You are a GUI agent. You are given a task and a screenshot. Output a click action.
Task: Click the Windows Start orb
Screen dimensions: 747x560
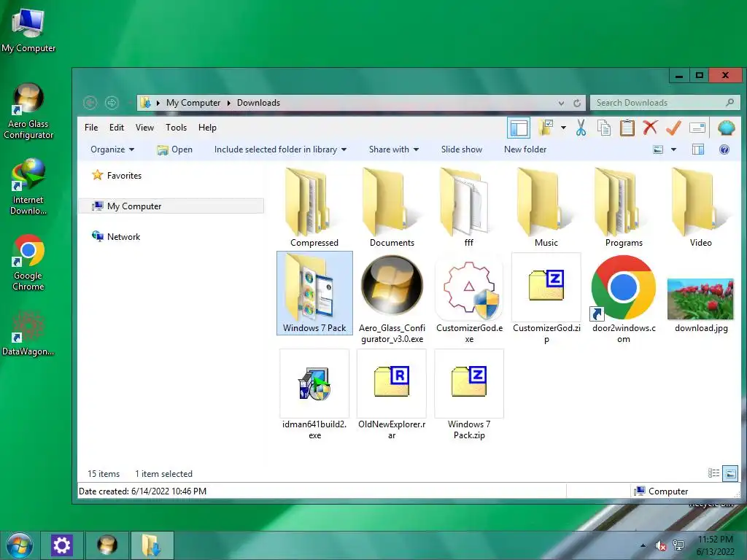(20, 545)
